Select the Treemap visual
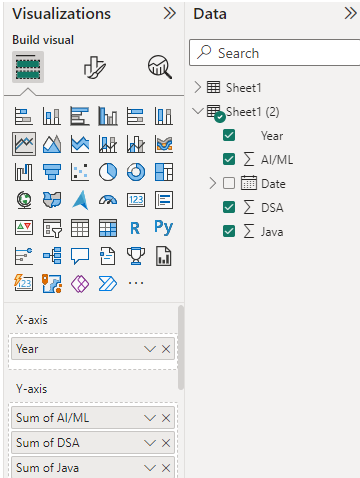The width and height of the screenshot is (360, 478). (x=164, y=172)
